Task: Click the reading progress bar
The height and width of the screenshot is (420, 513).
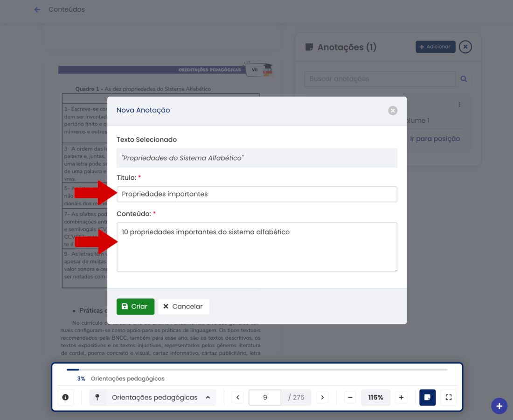Action: pyautogui.click(x=256, y=370)
